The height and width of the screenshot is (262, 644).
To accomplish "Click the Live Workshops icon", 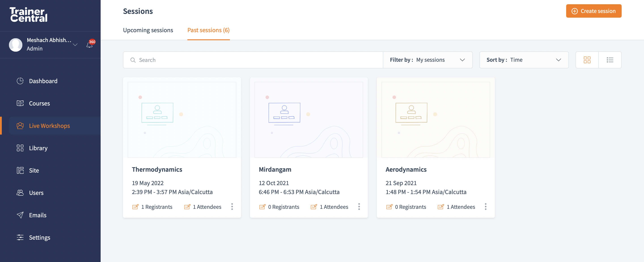I will tap(20, 125).
